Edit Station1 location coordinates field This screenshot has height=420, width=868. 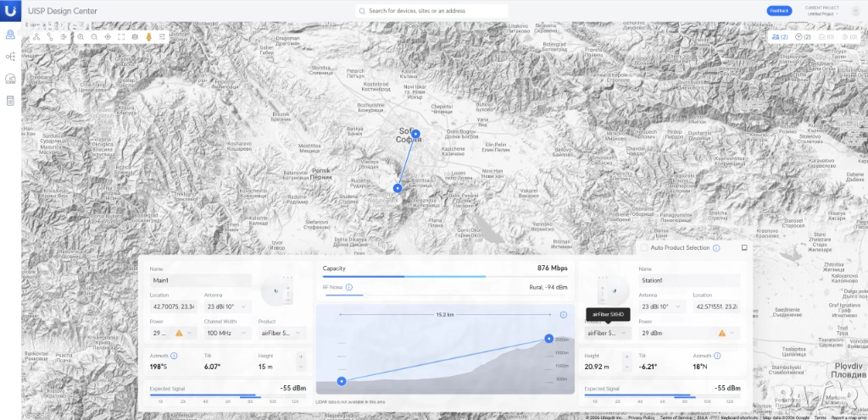pyautogui.click(x=716, y=307)
